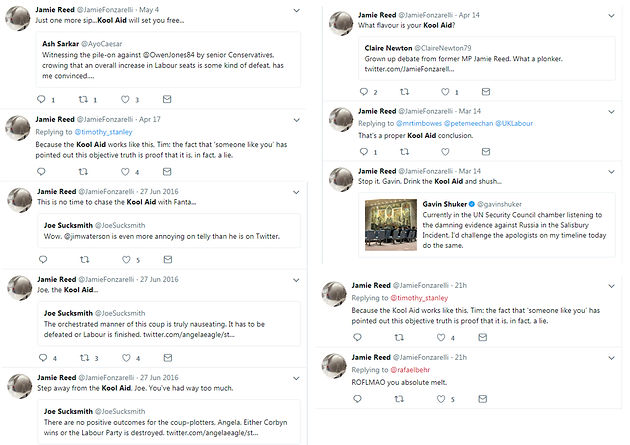
Task: Open the blue @timothy_stanley mention link
Action: tap(103, 132)
